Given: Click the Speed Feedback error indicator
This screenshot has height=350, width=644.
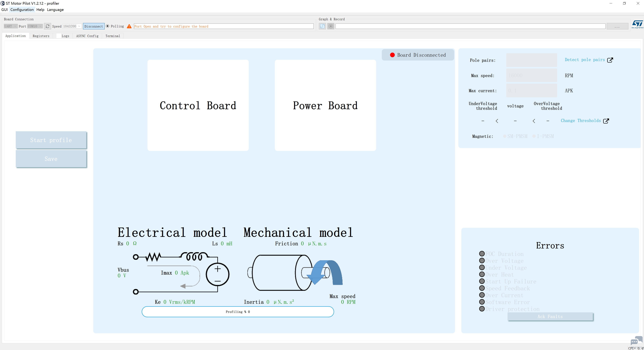Looking at the screenshot, I should [482, 288].
